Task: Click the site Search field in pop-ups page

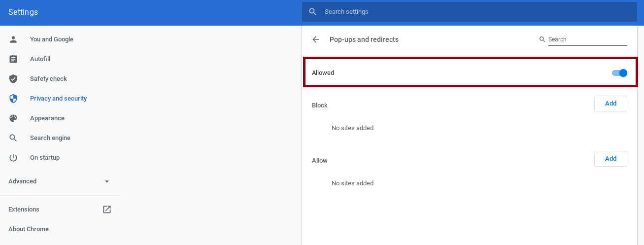Action: 587,39
